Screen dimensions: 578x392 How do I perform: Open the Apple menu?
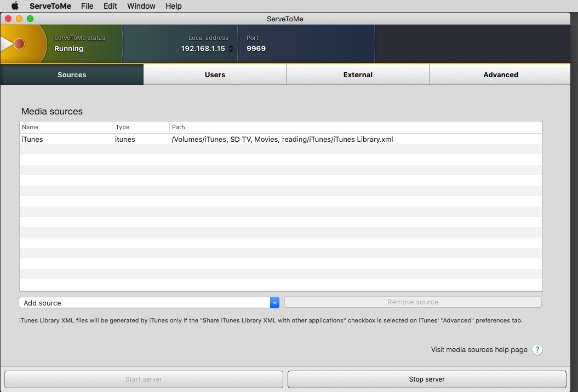pos(15,6)
